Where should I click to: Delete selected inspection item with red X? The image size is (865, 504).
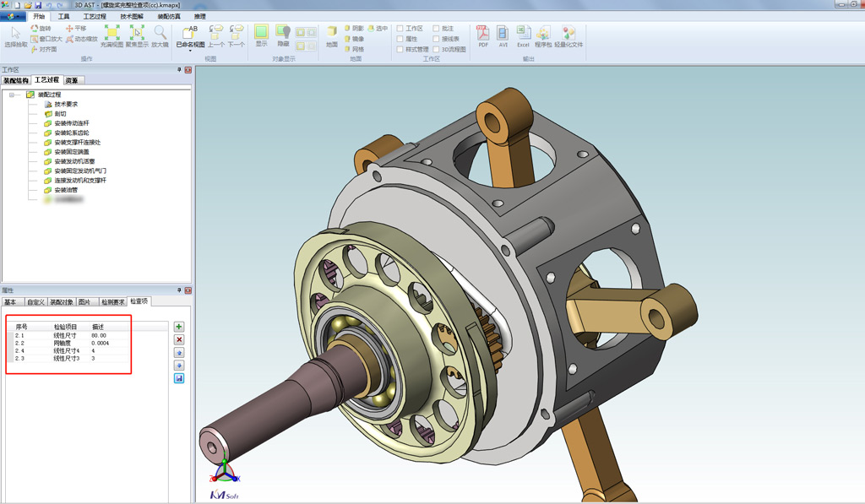tap(179, 339)
